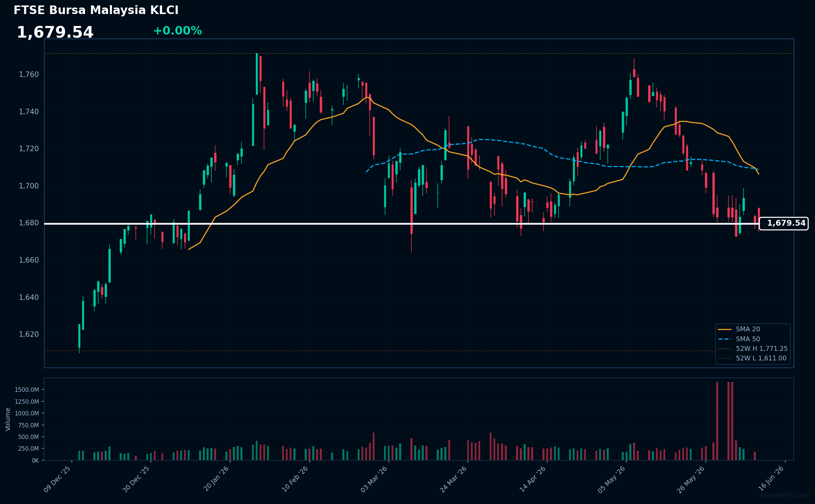Click the dotted 52W H legend line sample

tap(725, 349)
